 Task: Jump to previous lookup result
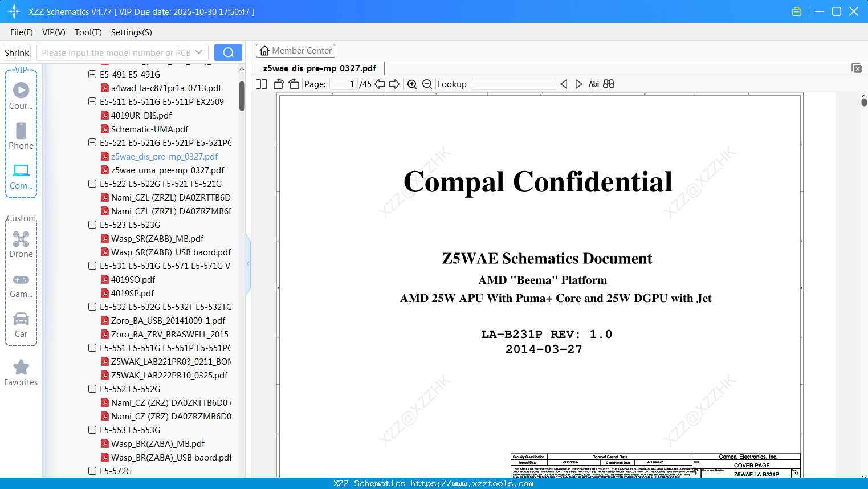564,84
